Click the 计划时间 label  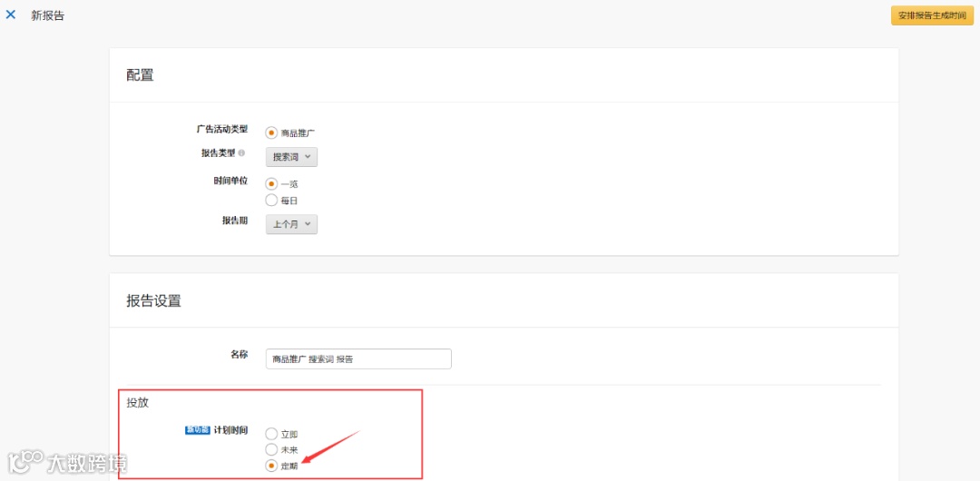[230, 430]
